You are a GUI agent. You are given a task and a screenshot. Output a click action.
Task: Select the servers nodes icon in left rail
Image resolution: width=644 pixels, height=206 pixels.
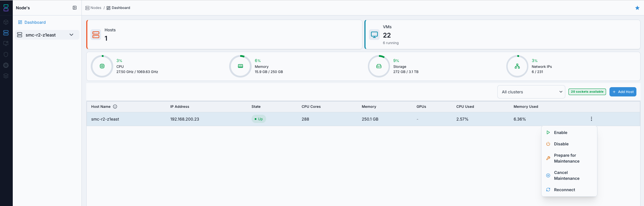6,33
